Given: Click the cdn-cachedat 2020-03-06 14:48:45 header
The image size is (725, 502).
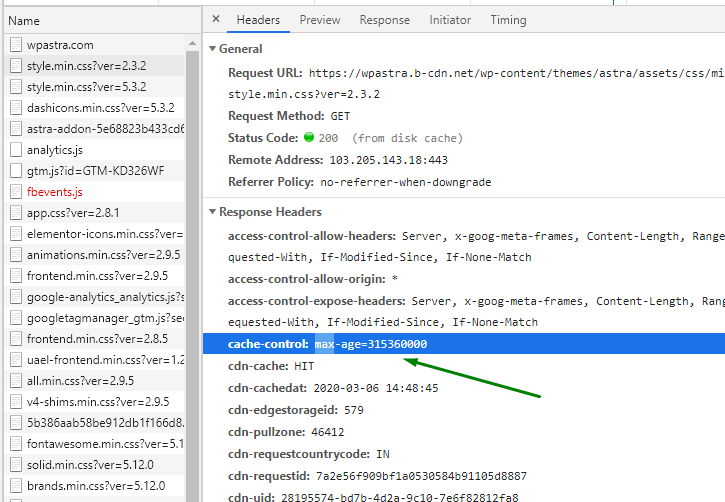Looking at the screenshot, I should [x=333, y=388].
